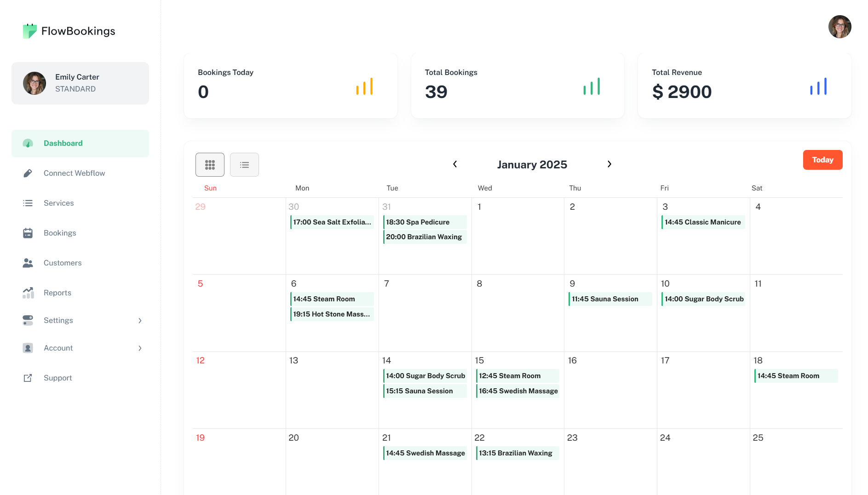Open the Settings menu item
Viewport: 868px width, 495px height.
[x=58, y=320]
